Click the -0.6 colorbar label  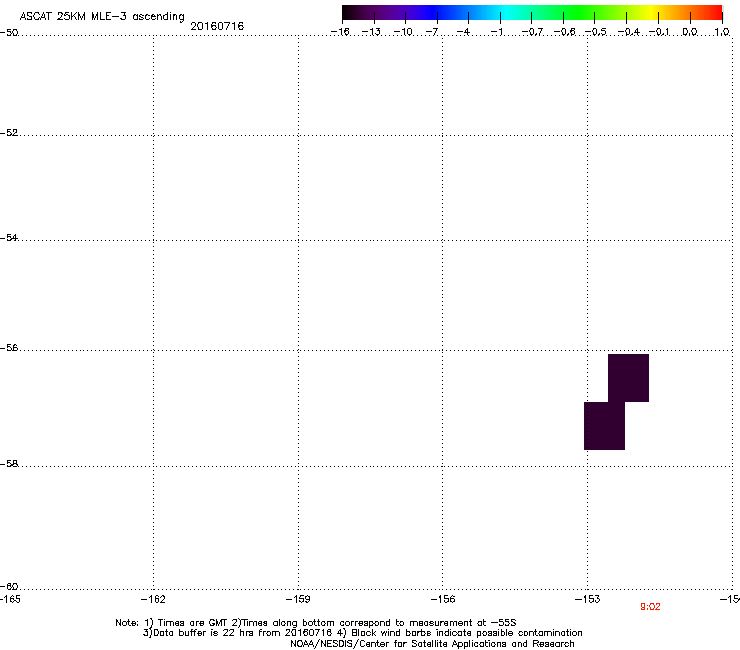[x=564, y=32]
